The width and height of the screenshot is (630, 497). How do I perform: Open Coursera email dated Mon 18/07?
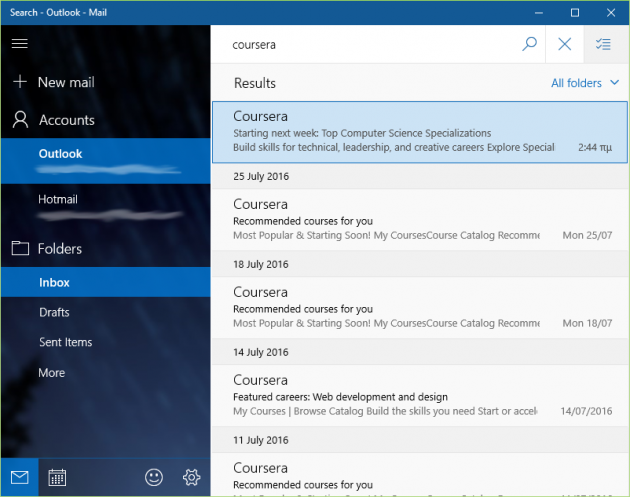419,307
